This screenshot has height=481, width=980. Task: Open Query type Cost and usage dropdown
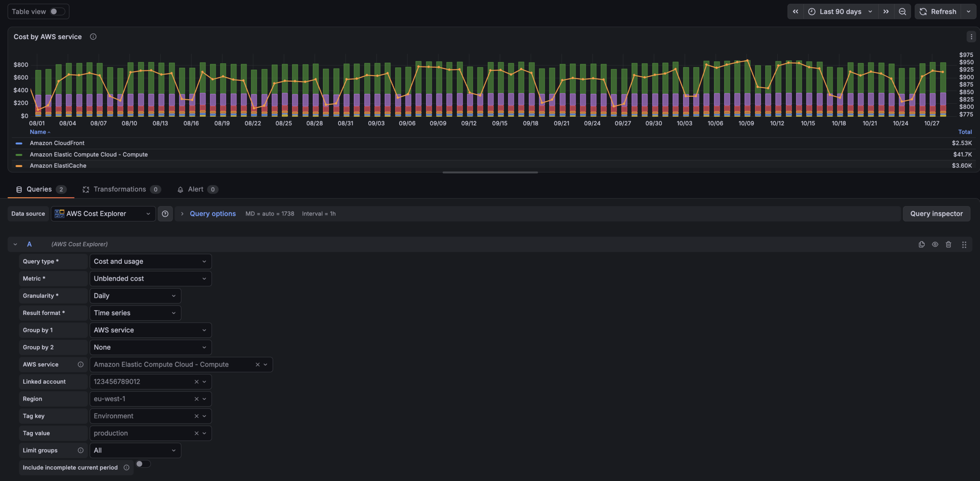[151, 261]
